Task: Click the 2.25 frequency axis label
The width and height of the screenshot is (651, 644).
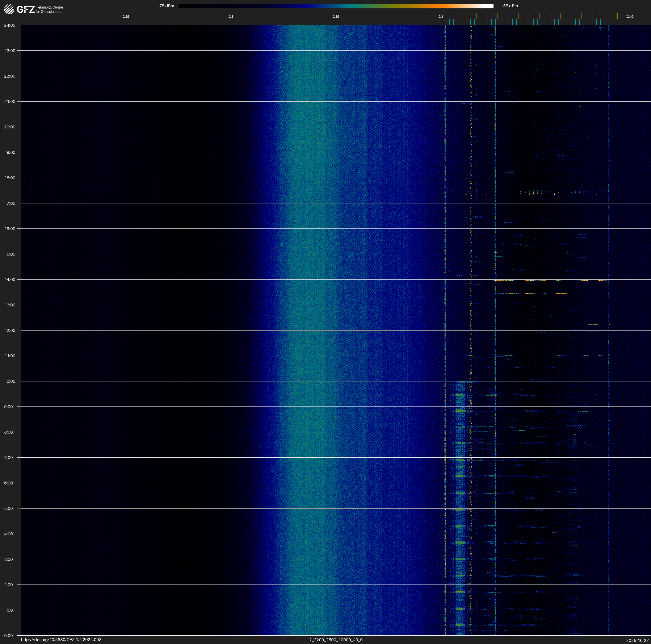Action: 126,17
